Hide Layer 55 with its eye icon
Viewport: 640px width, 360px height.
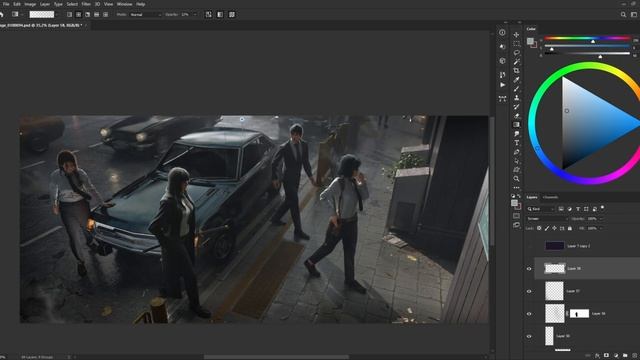coord(529,336)
